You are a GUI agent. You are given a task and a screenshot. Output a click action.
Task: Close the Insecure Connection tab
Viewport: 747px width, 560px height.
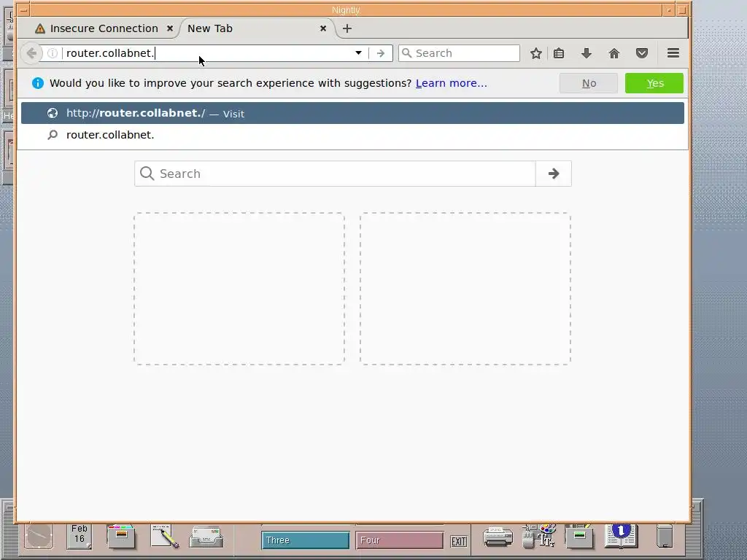169,28
